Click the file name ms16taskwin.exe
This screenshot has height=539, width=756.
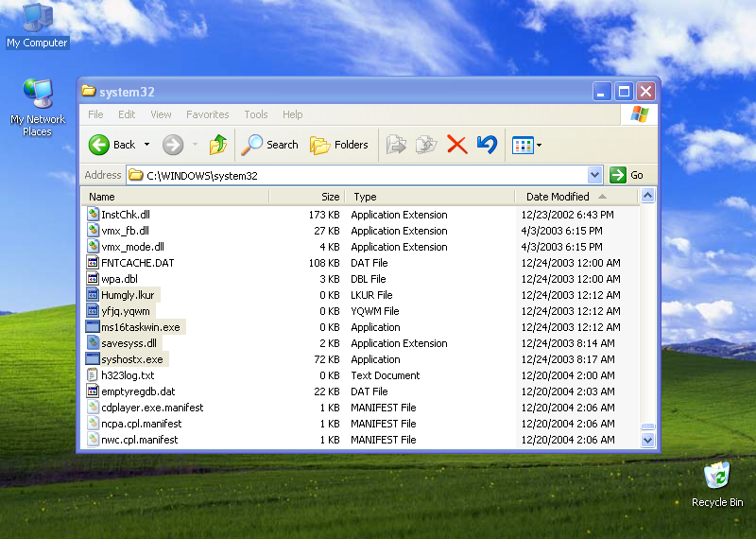point(140,327)
